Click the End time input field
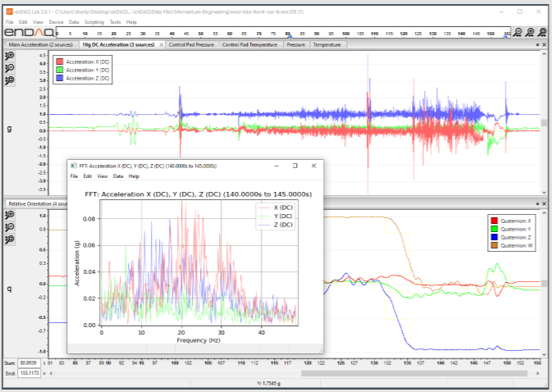The width and height of the screenshot is (552, 392). tap(29, 373)
